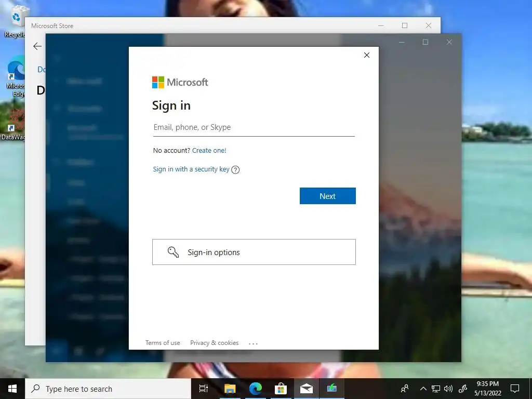Maximize the Microsoft Store window

[x=404, y=25]
